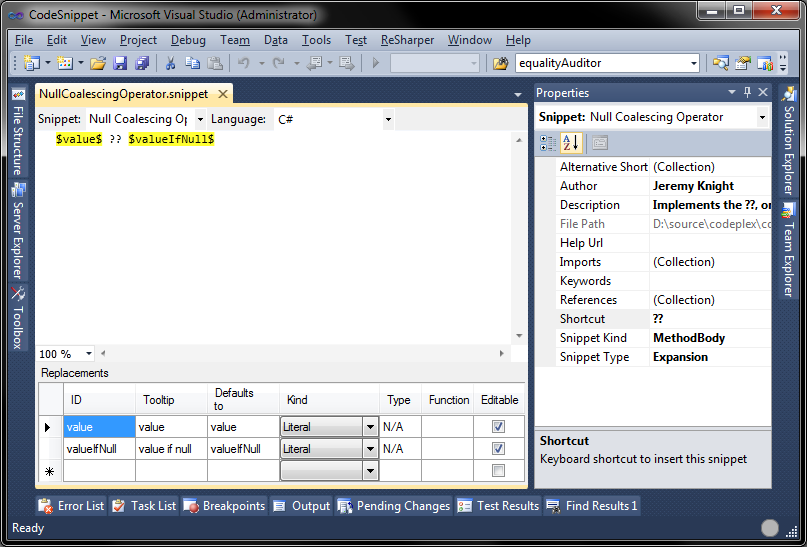Click the Copy icon in toolbar
Image resolution: width=807 pixels, height=547 pixels.
192,63
